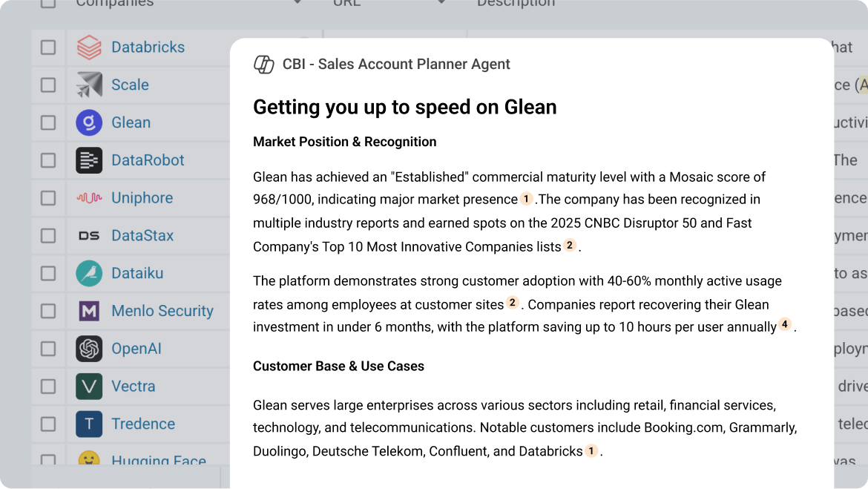Click the OpenAI logo icon
The width and height of the screenshot is (868, 489).
coord(89,349)
